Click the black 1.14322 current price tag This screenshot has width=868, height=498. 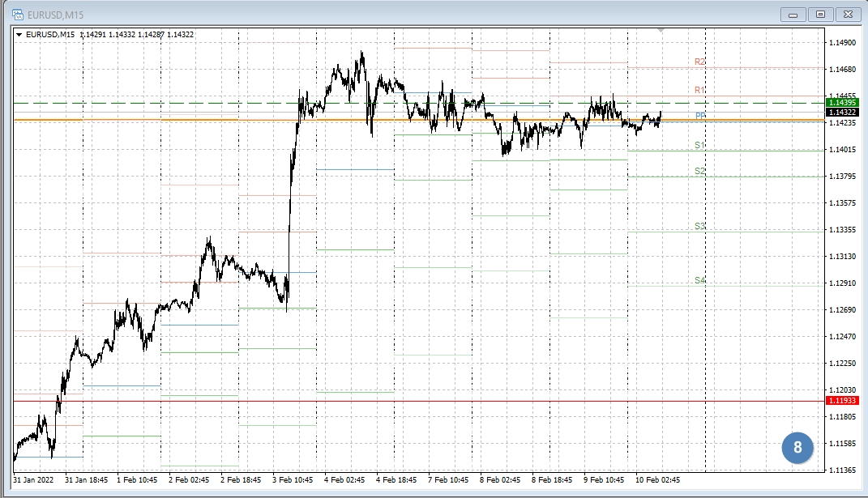click(x=842, y=113)
